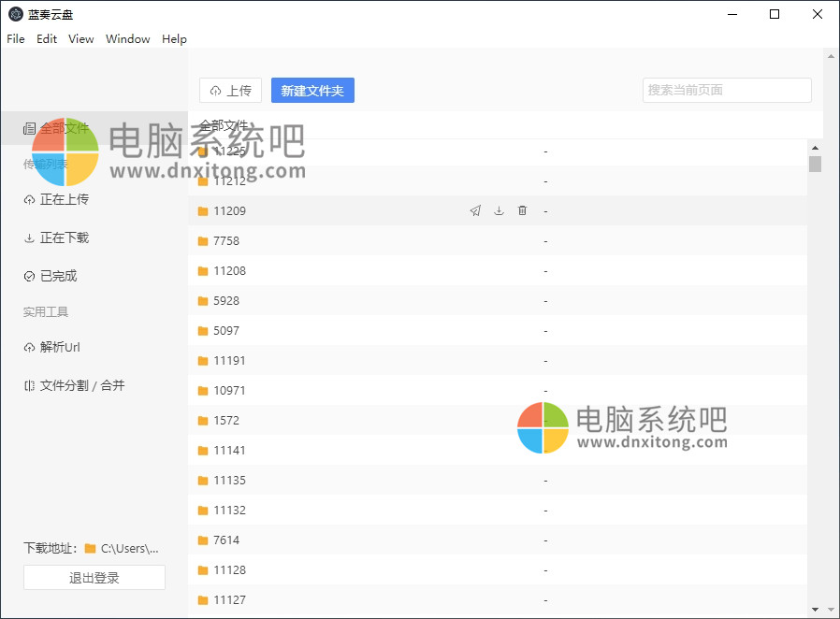Delete folder 11209 using trash icon
This screenshot has width=840, height=619.
tap(522, 210)
